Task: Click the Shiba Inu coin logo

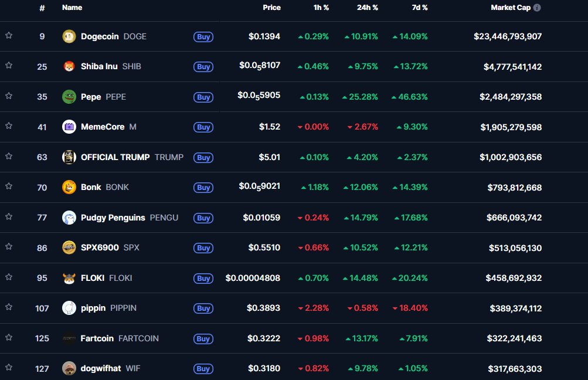Action: 69,66
